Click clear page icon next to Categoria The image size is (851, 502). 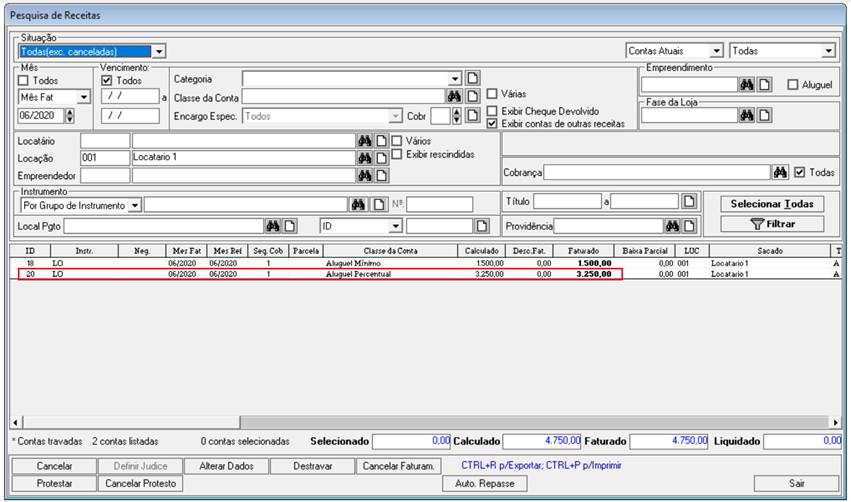tap(473, 78)
